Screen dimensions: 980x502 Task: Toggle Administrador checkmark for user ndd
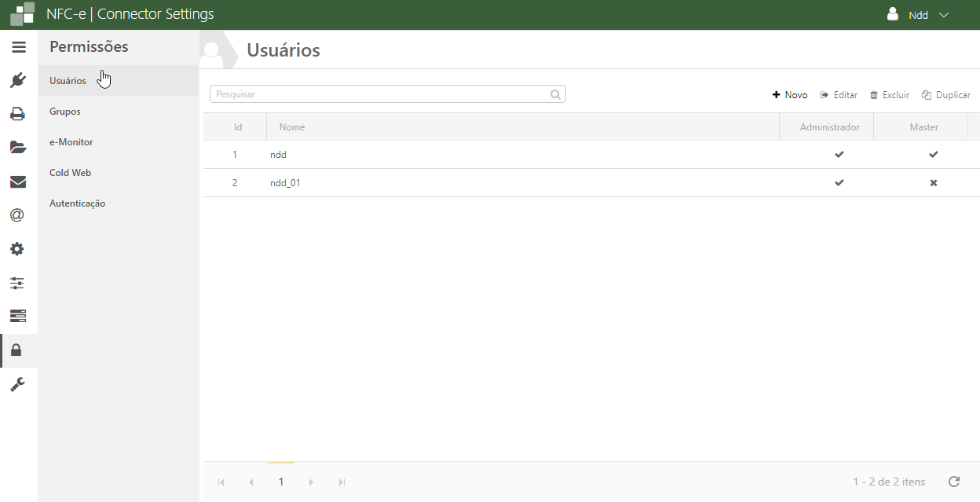pyautogui.click(x=839, y=155)
